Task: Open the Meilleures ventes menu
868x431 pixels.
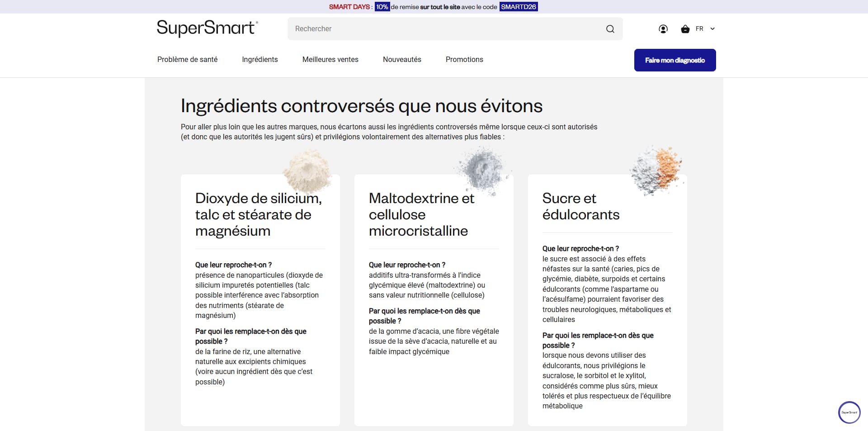Action: [330, 59]
